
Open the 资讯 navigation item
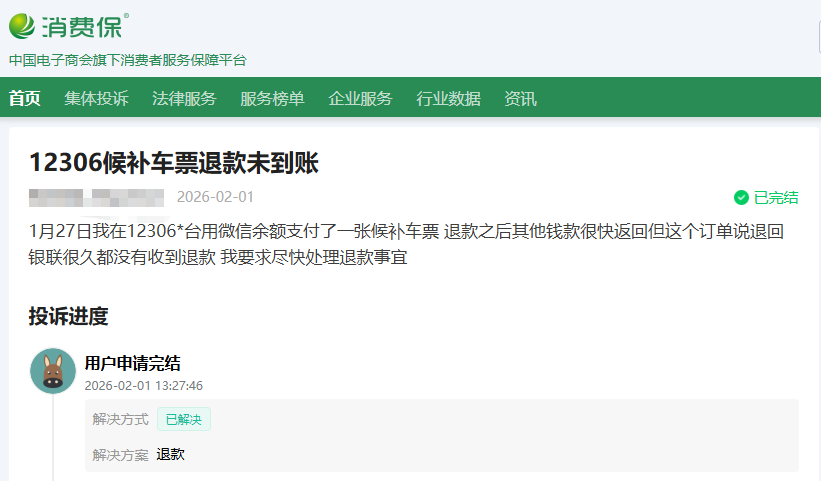[x=520, y=98]
